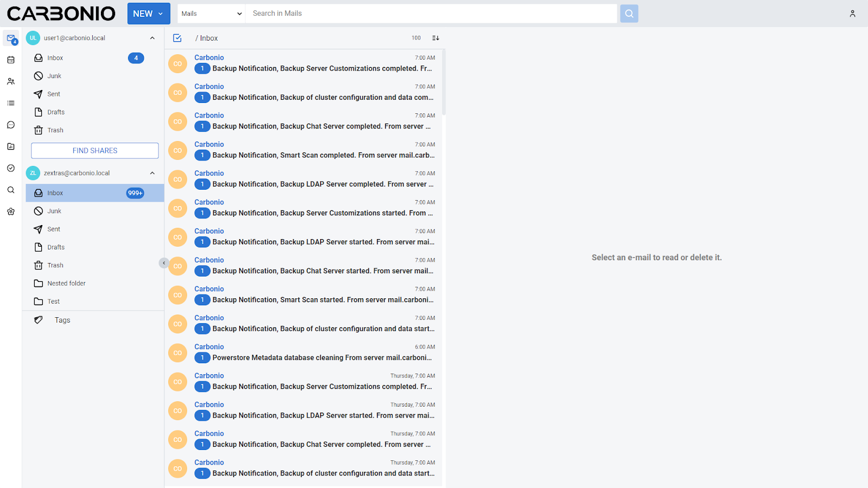The height and width of the screenshot is (488, 868).
Task: Click the UL avatar of user1 account
Action: [x=33, y=38]
